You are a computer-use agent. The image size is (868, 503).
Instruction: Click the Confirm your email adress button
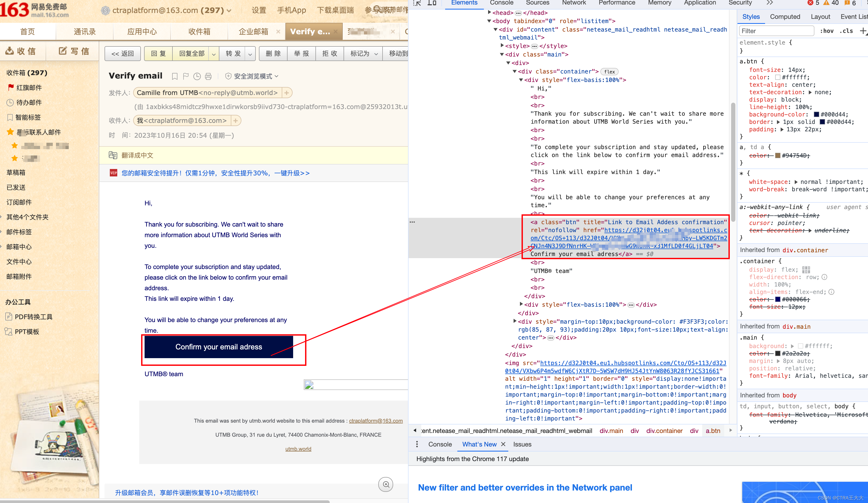coord(218,346)
